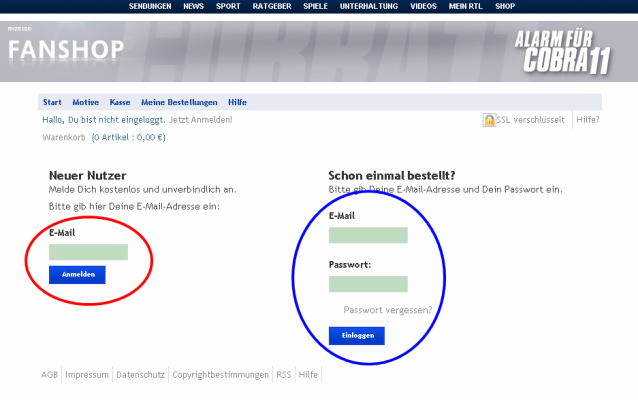Open the RSS footer link
The width and height of the screenshot is (638, 400).
284,374
